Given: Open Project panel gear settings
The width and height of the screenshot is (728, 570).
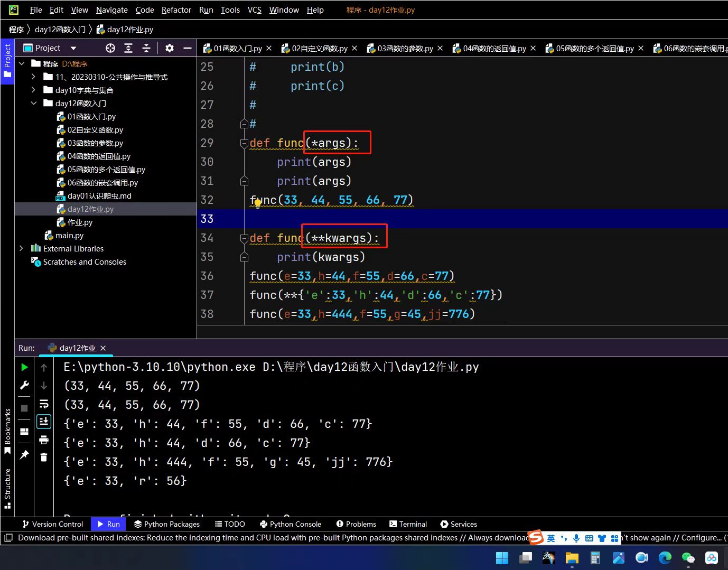Looking at the screenshot, I should click(169, 48).
